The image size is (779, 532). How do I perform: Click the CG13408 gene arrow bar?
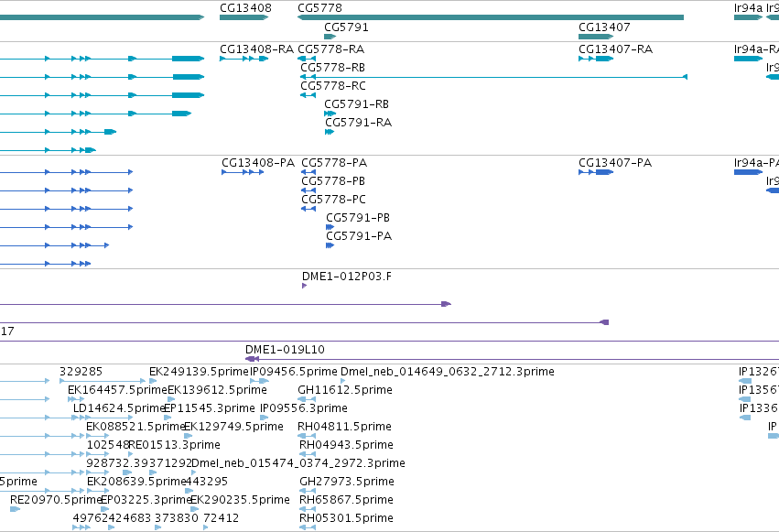pos(243,17)
